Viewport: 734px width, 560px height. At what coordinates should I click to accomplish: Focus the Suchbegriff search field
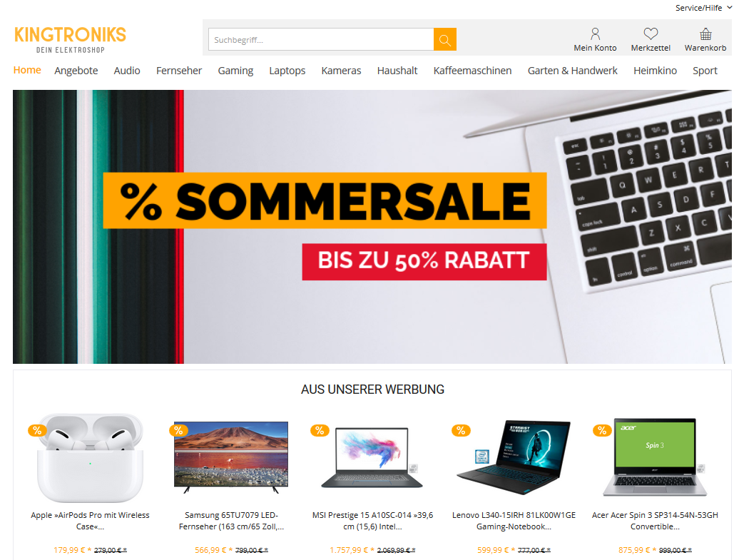pyautogui.click(x=321, y=39)
